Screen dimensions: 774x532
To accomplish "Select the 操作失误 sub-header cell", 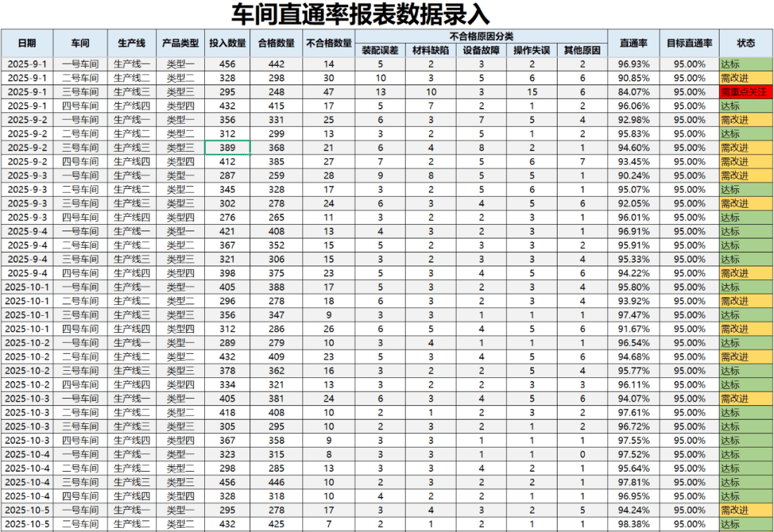I will tap(531, 50).
